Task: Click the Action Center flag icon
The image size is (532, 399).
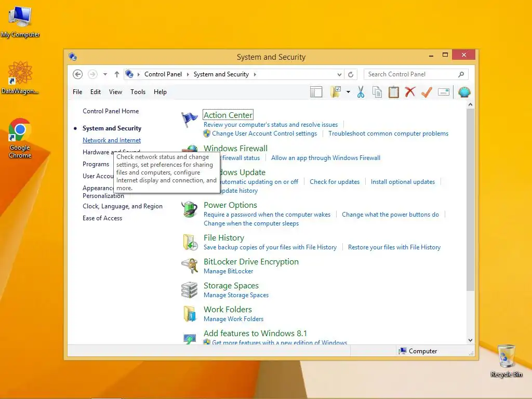Action: 189,119
